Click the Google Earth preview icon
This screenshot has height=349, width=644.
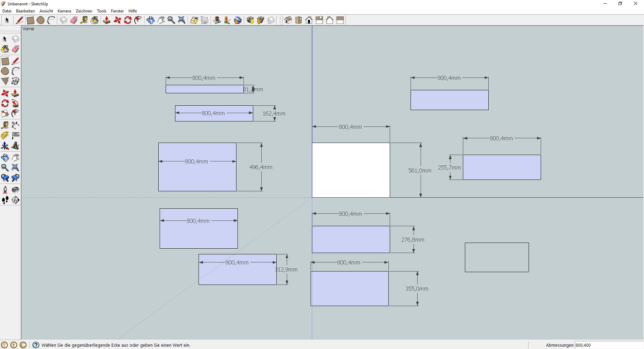coord(238,20)
